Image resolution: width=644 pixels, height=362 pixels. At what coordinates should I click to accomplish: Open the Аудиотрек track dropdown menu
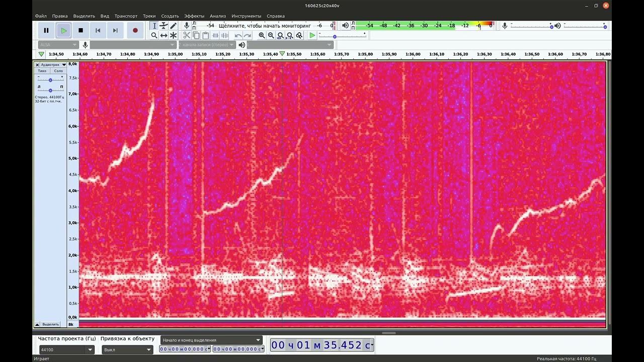53,65
